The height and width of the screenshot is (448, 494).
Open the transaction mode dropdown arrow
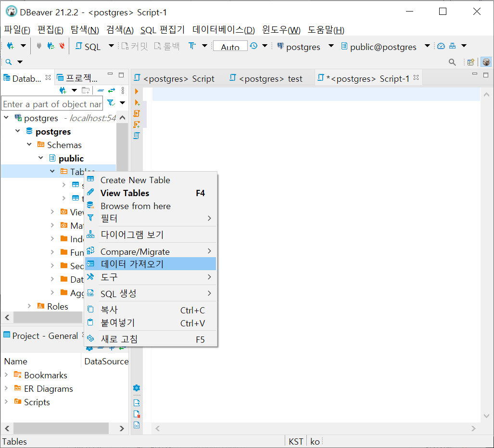[x=204, y=46]
